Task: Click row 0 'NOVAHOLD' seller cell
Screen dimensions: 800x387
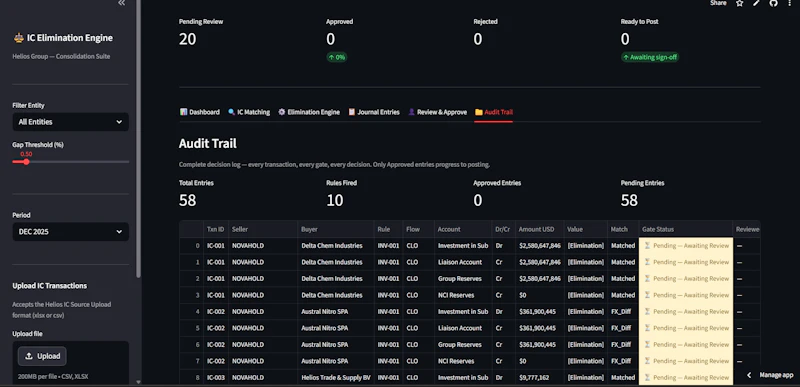Action: pyautogui.click(x=263, y=246)
